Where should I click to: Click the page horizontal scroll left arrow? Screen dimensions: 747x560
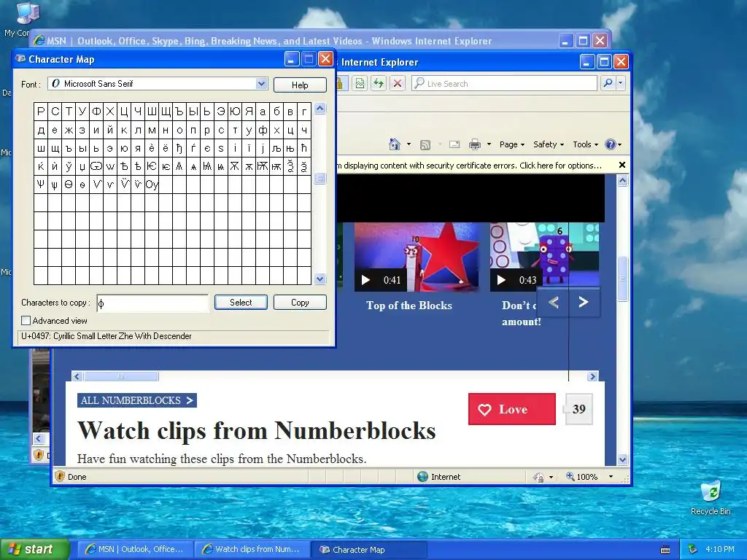pyautogui.click(x=77, y=377)
